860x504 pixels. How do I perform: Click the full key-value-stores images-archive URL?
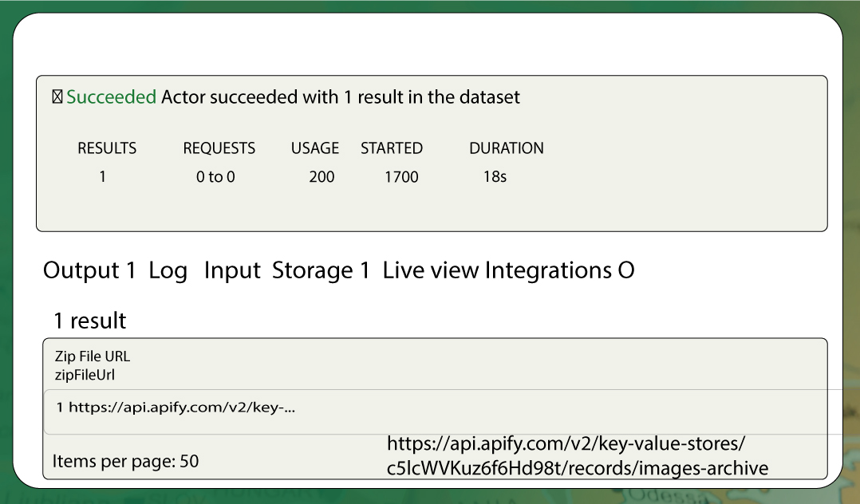coord(578,455)
